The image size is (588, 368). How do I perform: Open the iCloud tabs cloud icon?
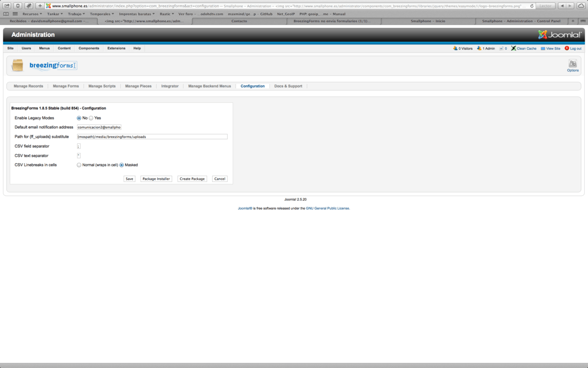pyautogui.click(x=581, y=6)
